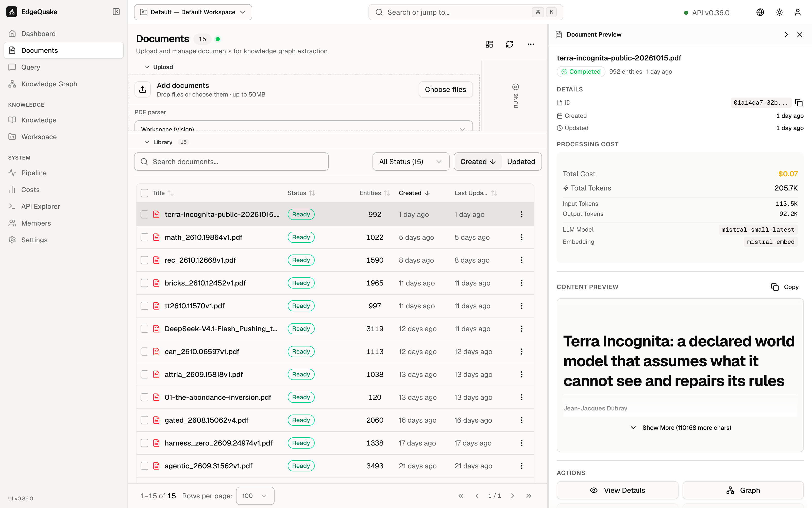812x508 pixels.
Task: Check the box next to tt2610.11570v1.pdf
Action: tap(144, 306)
